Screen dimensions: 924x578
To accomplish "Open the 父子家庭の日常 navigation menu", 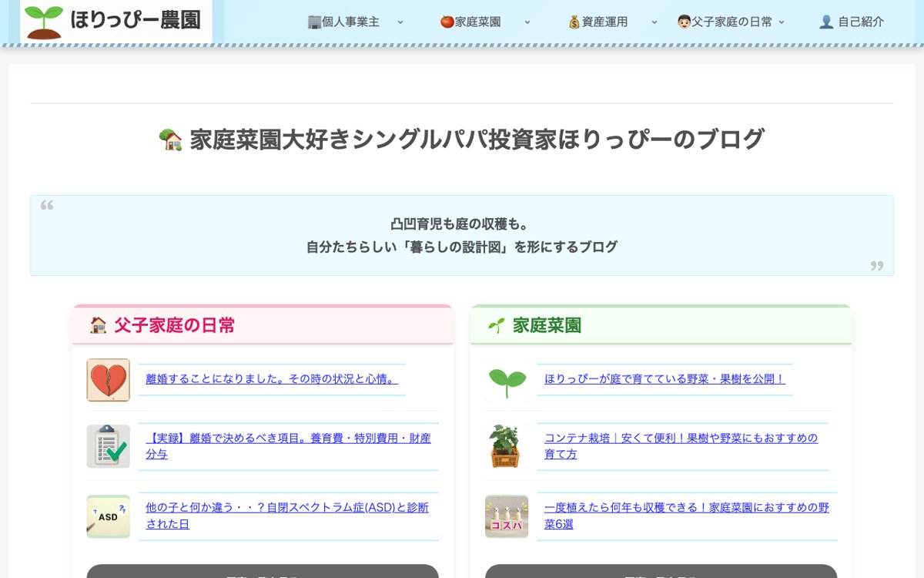I will 725,22.
